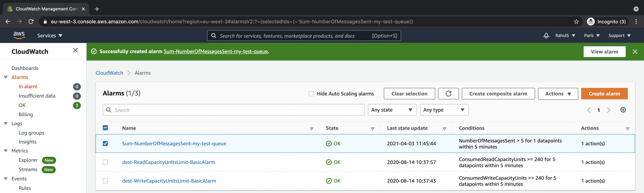Open the Actions dropdown button

coord(558,94)
